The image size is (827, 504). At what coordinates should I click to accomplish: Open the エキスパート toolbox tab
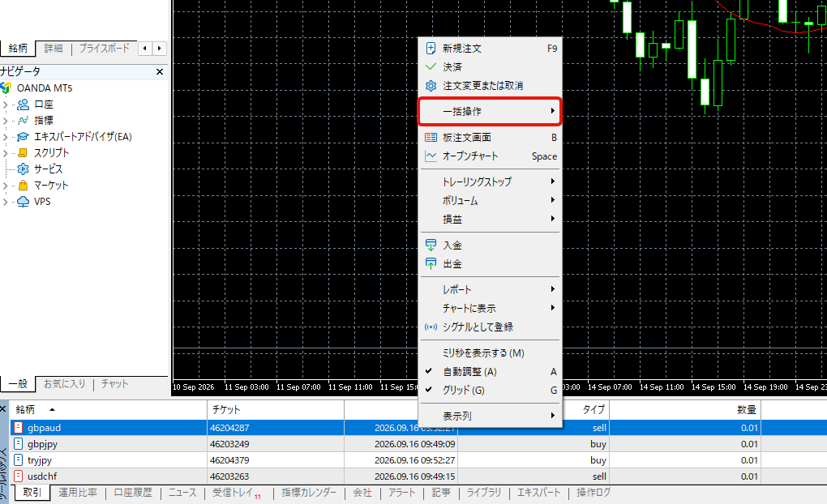tap(538, 493)
